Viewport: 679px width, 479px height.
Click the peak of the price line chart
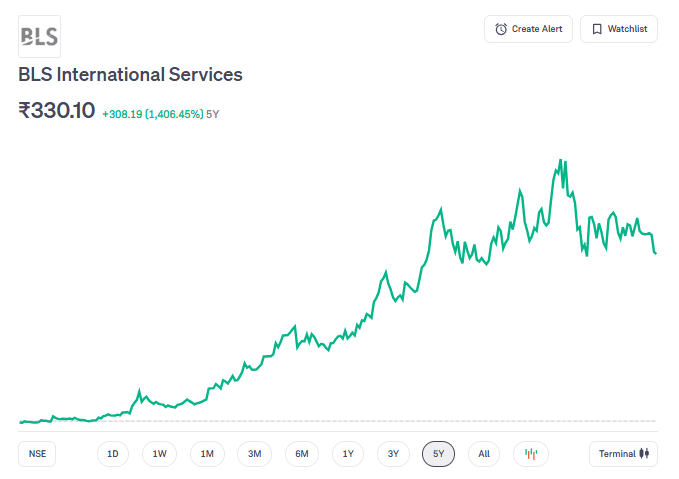tap(561, 160)
